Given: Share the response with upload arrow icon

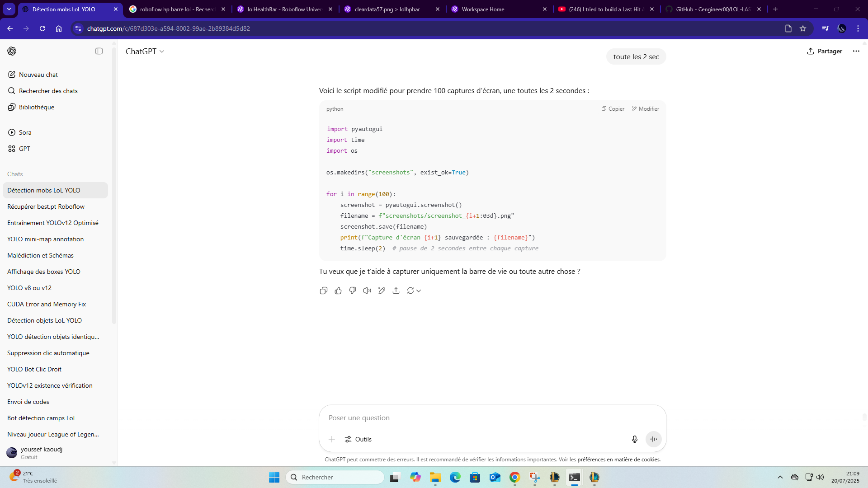Looking at the screenshot, I should coord(396,291).
